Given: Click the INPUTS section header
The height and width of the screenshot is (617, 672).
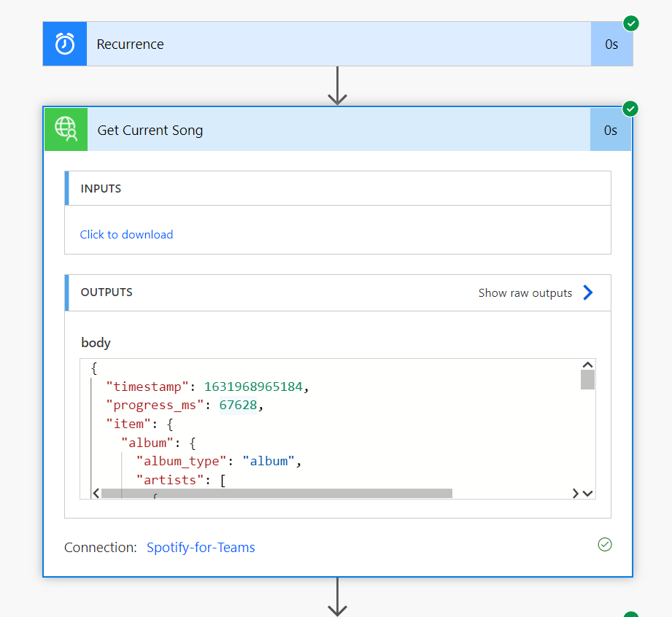Looking at the screenshot, I should (338, 188).
